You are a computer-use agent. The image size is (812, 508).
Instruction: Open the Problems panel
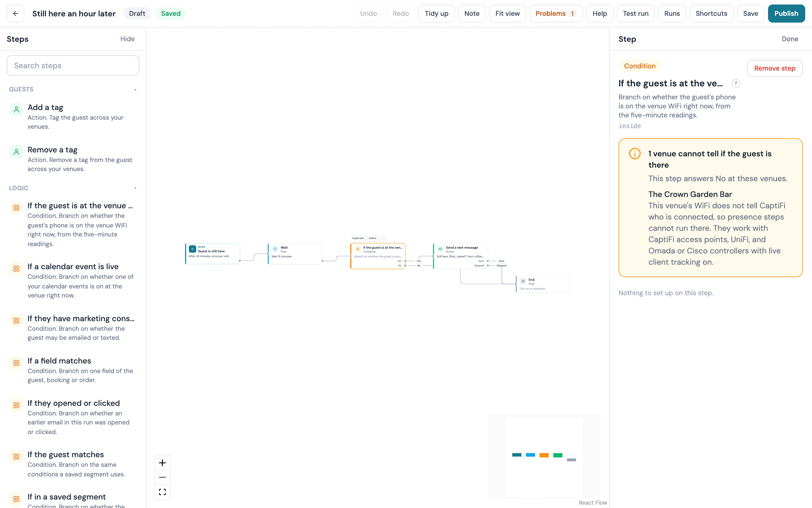[556, 14]
